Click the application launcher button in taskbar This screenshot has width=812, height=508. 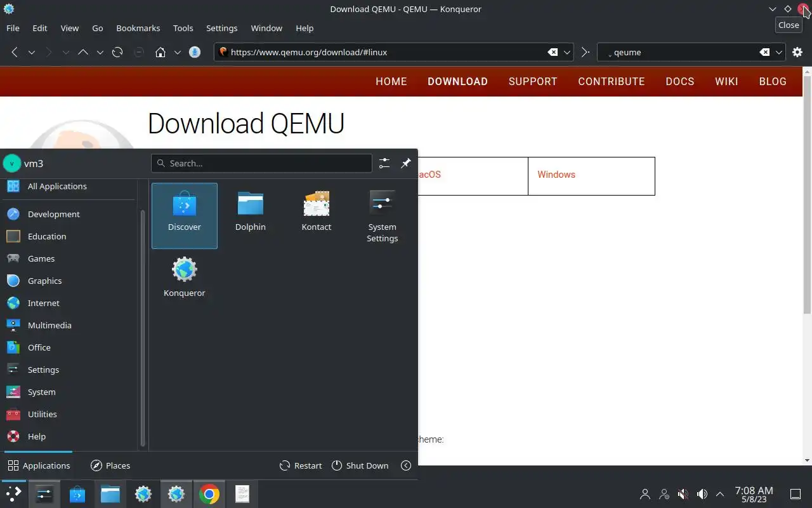[14, 494]
